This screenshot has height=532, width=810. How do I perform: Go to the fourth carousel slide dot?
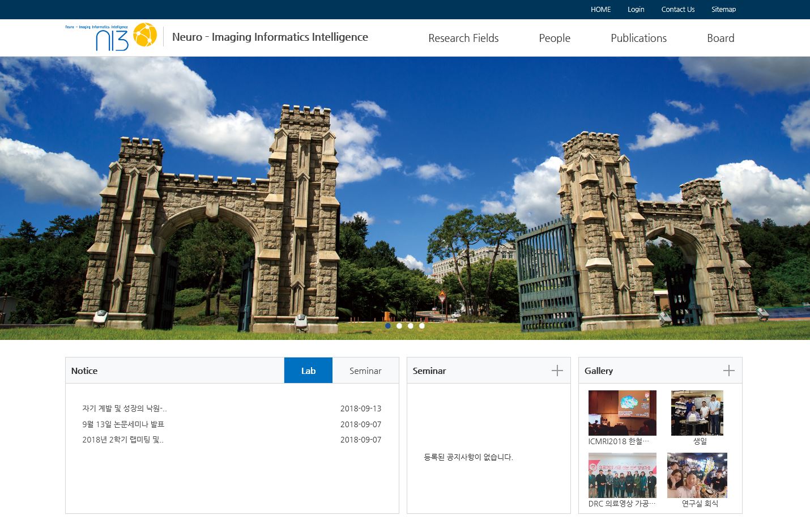pos(422,326)
